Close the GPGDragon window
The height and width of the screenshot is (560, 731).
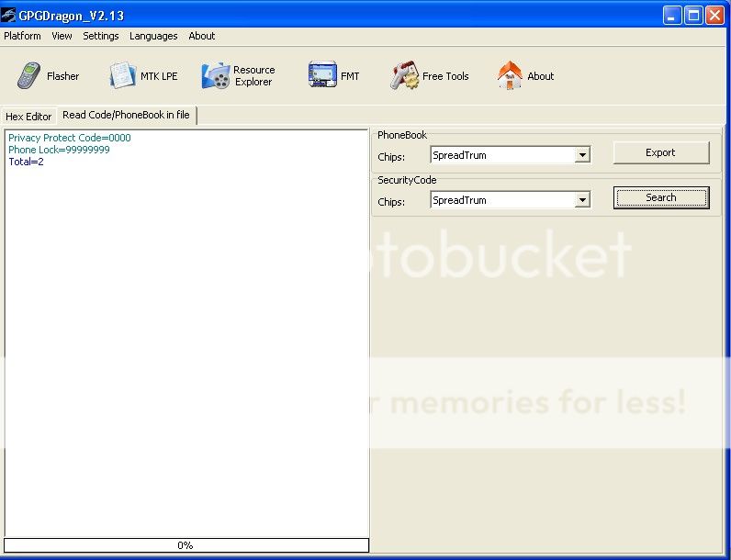714,16
